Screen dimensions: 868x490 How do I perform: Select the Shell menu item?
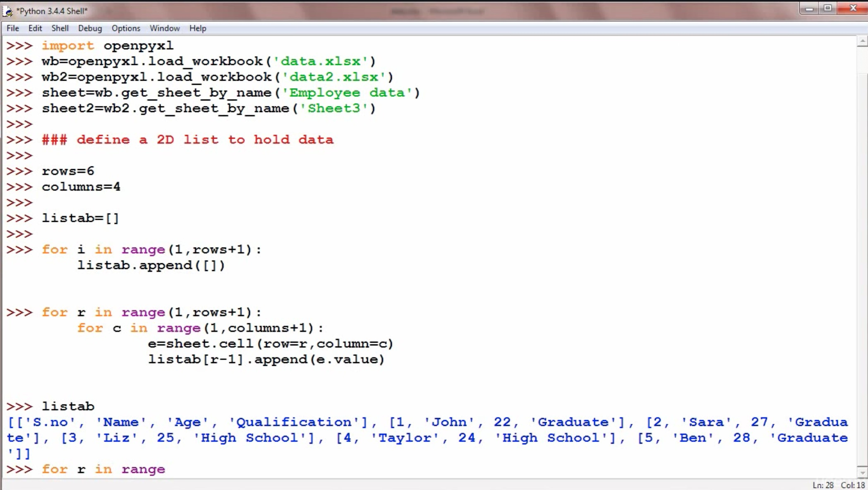pos(60,28)
